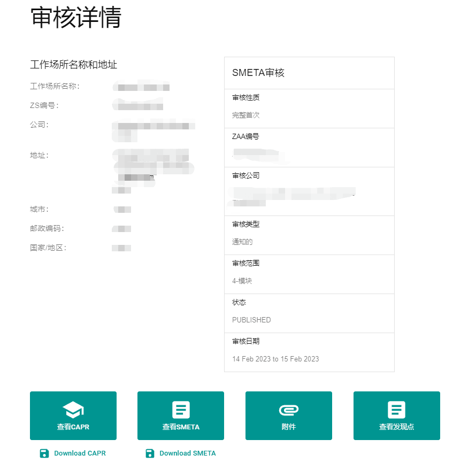The width and height of the screenshot is (476, 470).
Task: Select the 通知的 audit type value
Action: 242,242
